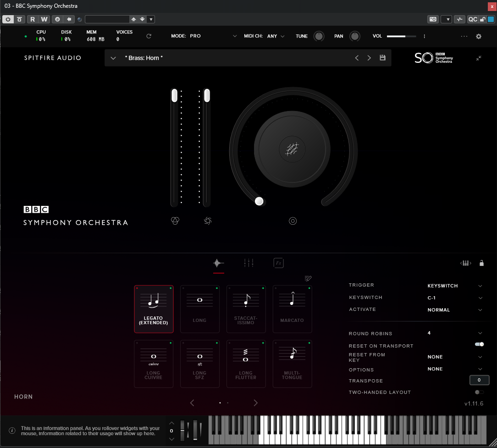Image resolution: width=497 pixels, height=448 pixels.
Task: Go to next preset arrow
Action: [x=369, y=58]
